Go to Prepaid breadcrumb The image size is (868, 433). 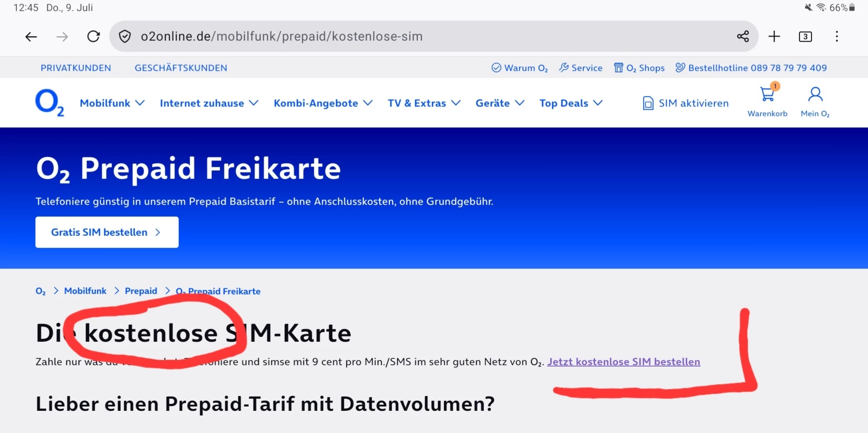coord(141,291)
